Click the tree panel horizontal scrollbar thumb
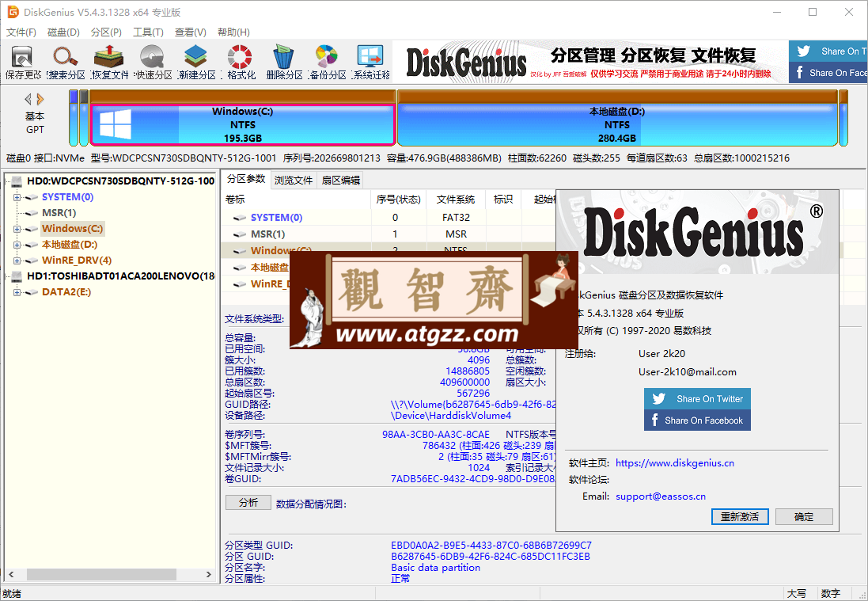Image resolution: width=868 pixels, height=601 pixels. (101, 574)
